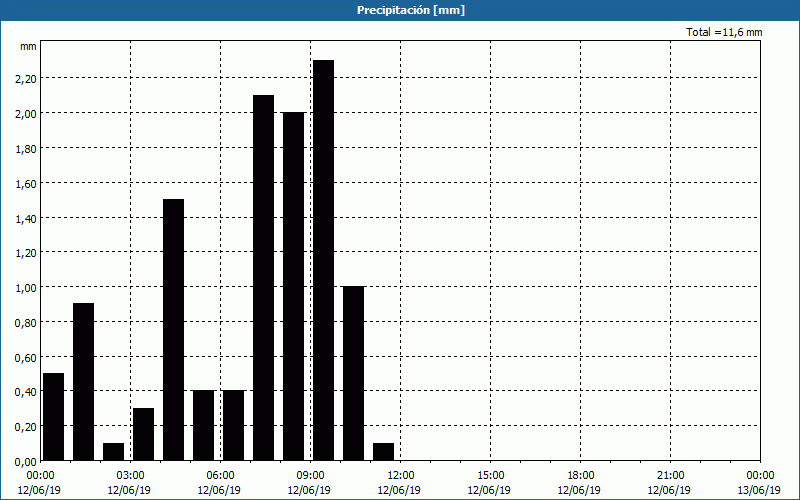The width and height of the screenshot is (800, 500).
Task: Click the 0,90 mm bar after 01:00
Action: pyautogui.click(x=84, y=382)
